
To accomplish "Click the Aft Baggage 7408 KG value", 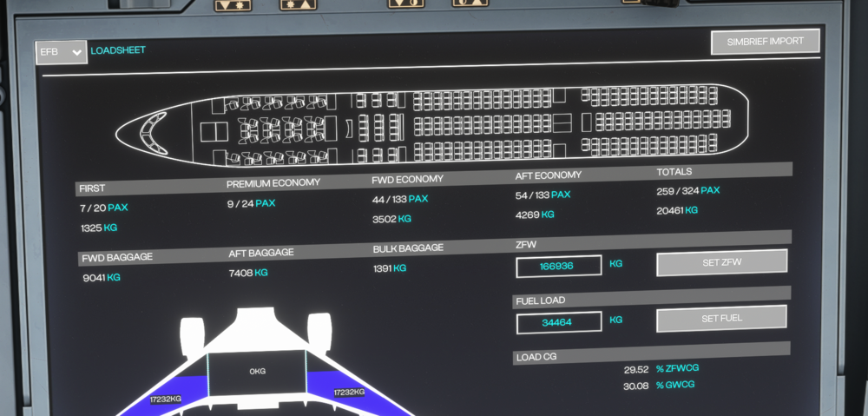I will tap(248, 273).
